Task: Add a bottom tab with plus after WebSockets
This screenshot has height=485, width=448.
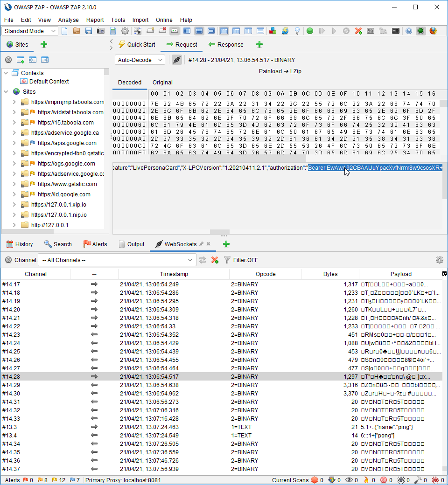Action: tap(226, 244)
